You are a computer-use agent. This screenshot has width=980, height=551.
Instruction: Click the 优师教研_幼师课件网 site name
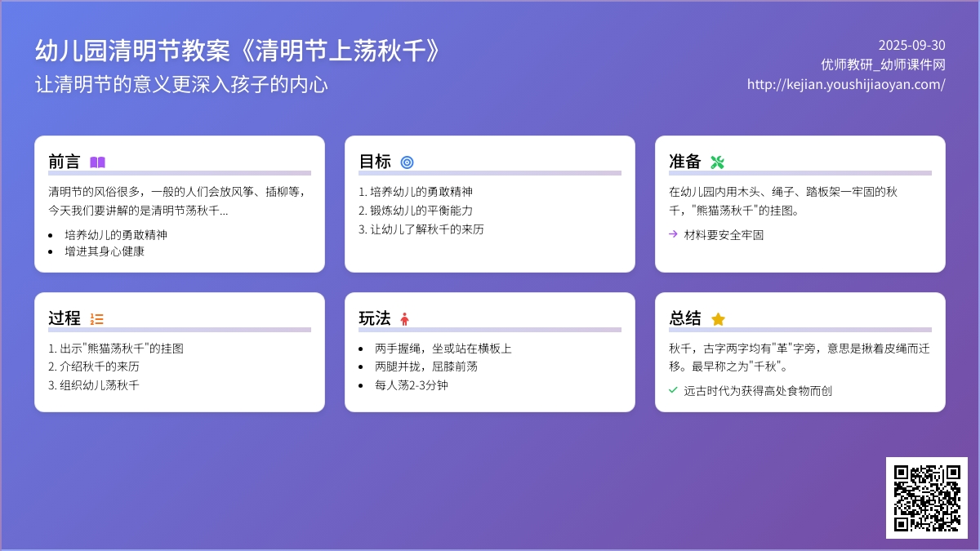coord(883,64)
